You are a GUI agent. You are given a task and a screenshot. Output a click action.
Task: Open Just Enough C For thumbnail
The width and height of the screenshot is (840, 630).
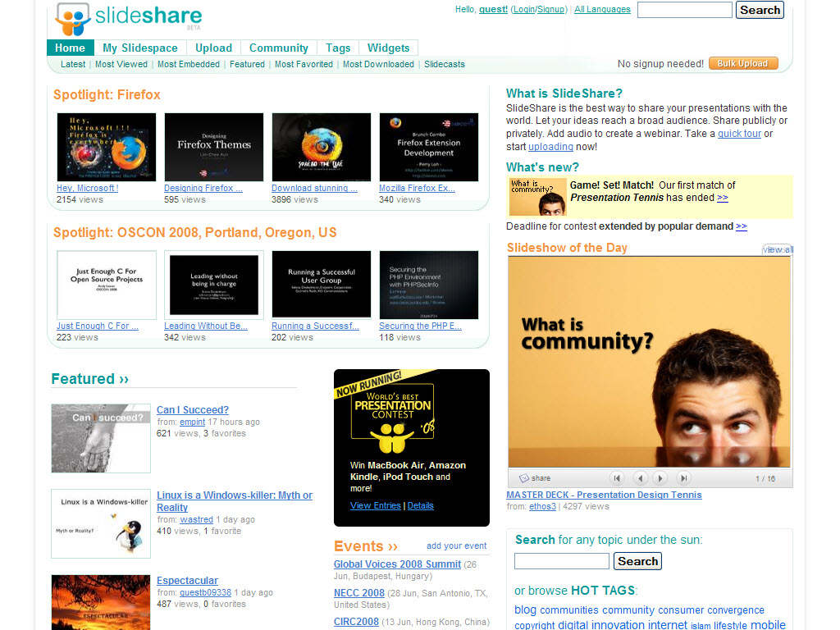pyautogui.click(x=107, y=285)
